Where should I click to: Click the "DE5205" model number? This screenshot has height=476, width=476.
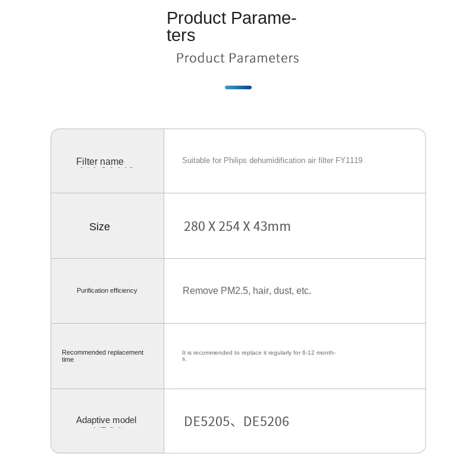tap(206, 422)
